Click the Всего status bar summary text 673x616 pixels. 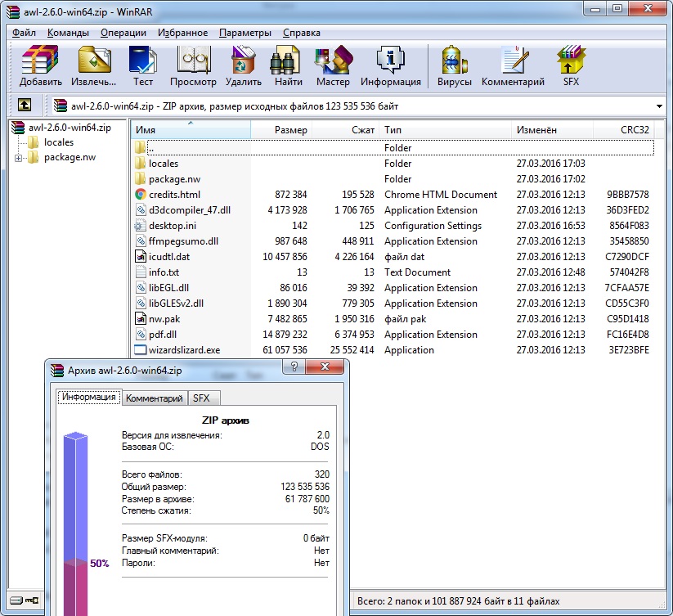pyautogui.click(x=459, y=601)
